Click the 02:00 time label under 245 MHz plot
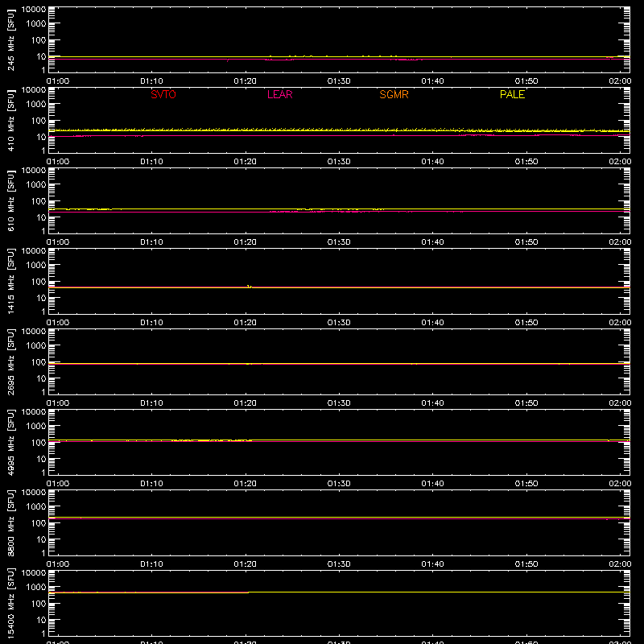Screen dimensions: 644x644 (x=620, y=81)
